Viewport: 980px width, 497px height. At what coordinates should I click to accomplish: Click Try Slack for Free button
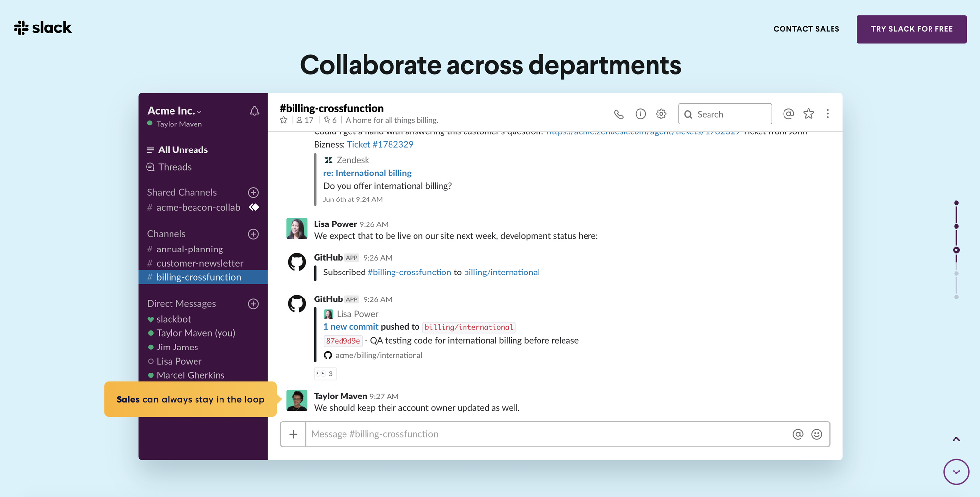pos(912,29)
